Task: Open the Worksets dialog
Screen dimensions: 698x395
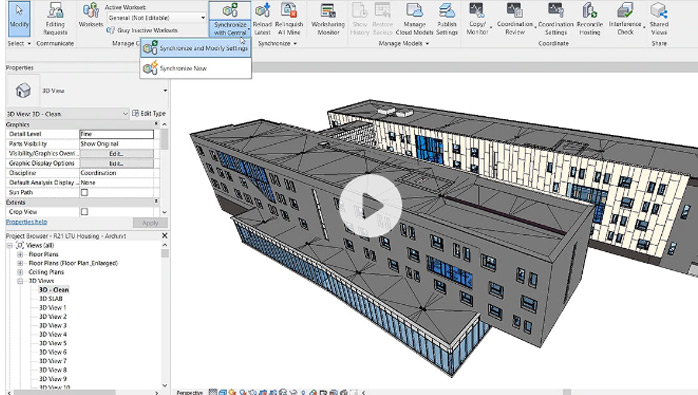Action: coord(90,16)
